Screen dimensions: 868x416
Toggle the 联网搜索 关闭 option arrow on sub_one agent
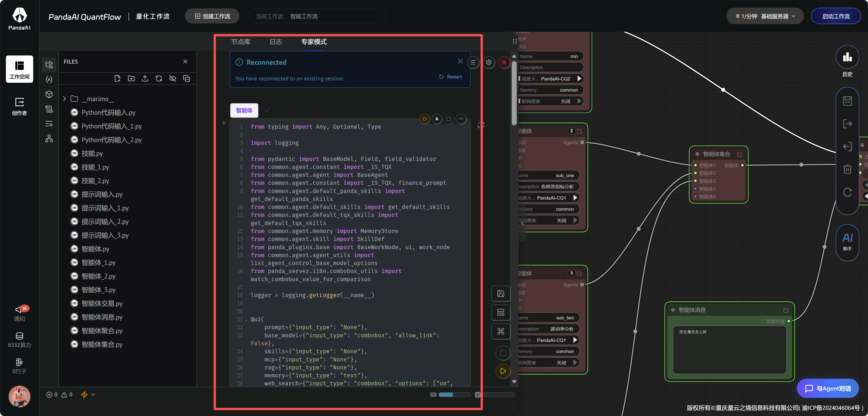pos(576,220)
